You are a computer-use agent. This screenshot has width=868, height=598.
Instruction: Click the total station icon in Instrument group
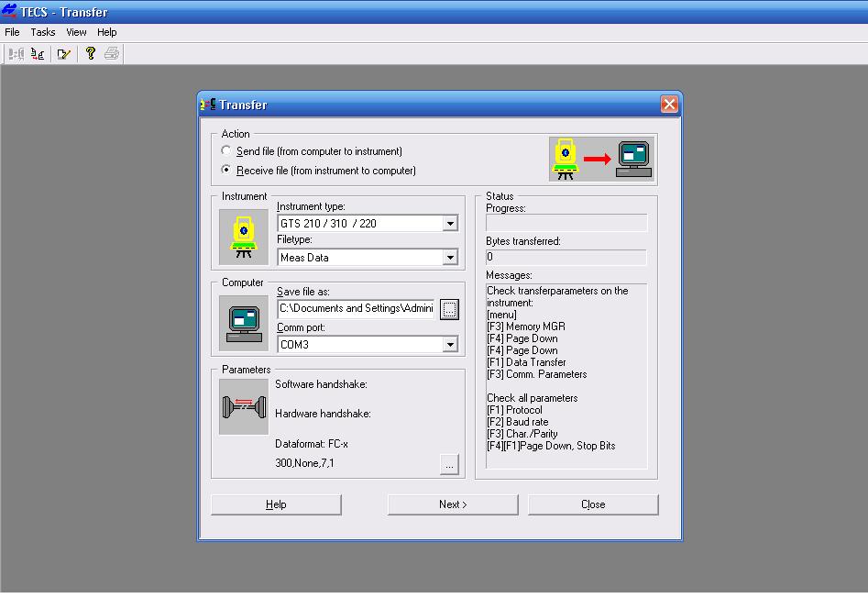pyautogui.click(x=244, y=237)
